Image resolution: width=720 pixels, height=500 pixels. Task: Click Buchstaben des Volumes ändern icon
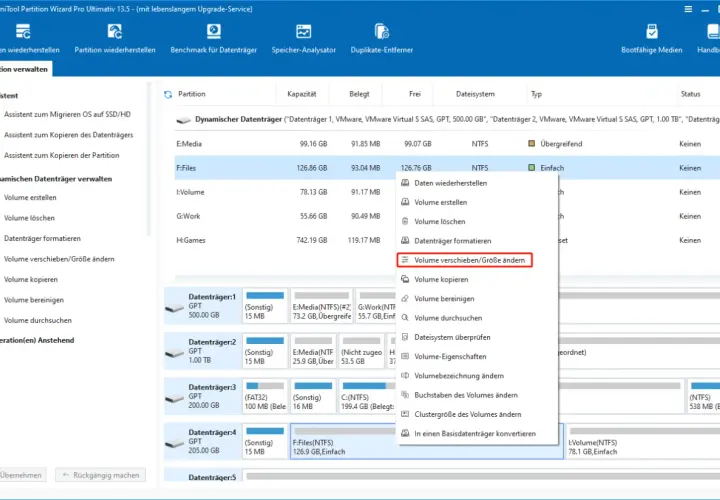(405, 395)
